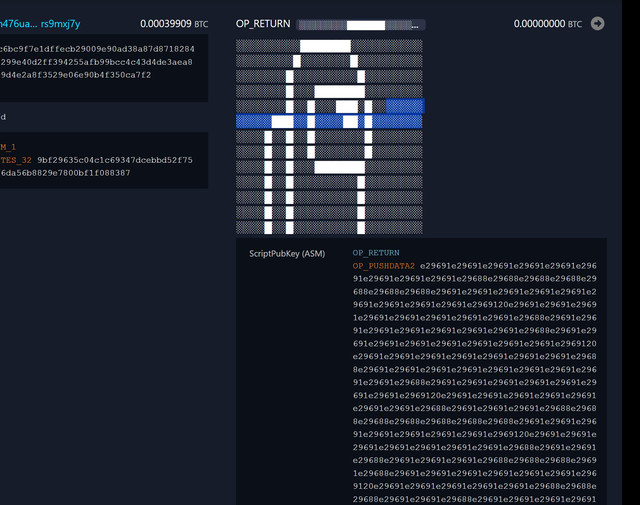Select the ScriptPubKey (ASM) label
Image resolution: width=640 pixels, height=505 pixels.
[287, 254]
